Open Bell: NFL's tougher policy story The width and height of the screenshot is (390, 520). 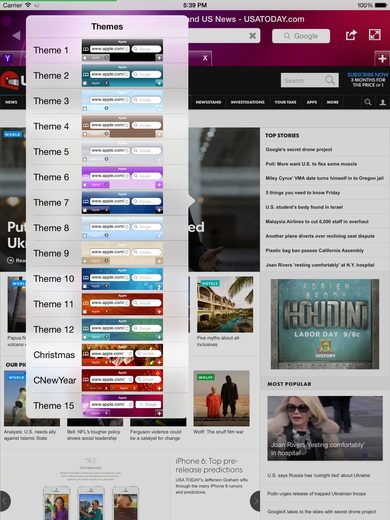[x=93, y=435]
